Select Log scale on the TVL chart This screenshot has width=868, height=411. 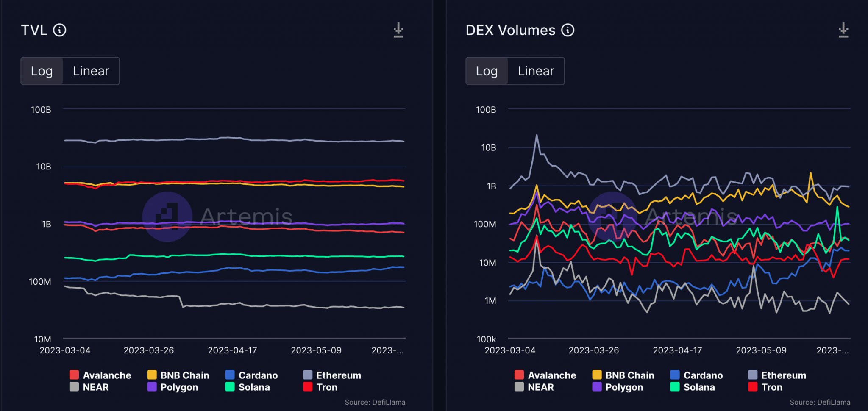pyautogui.click(x=42, y=71)
